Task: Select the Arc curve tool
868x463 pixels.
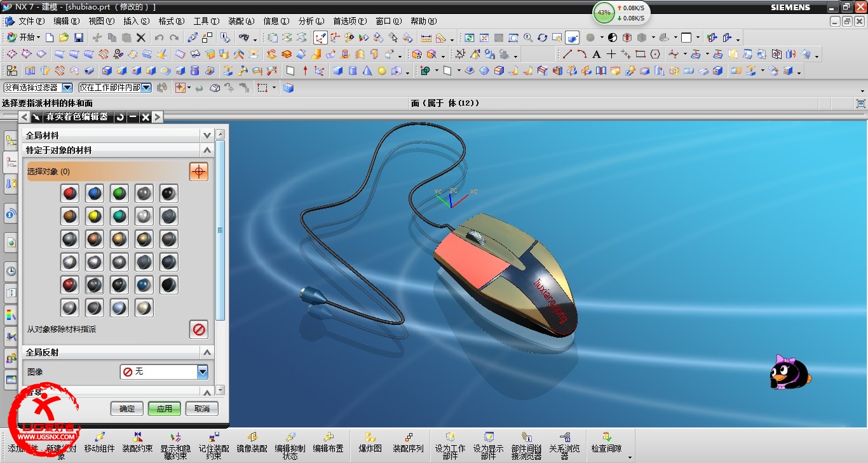Action: pos(582,54)
